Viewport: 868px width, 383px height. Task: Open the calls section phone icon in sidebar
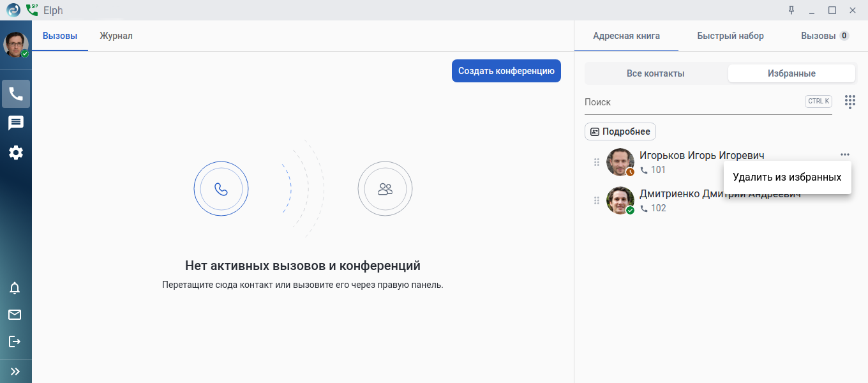pos(16,94)
